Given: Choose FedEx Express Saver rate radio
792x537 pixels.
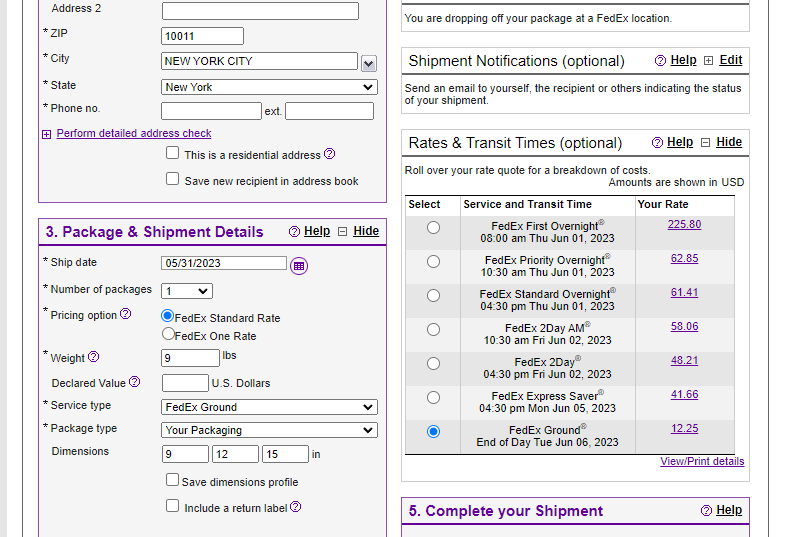Looking at the screenshot, I should 433,397.
